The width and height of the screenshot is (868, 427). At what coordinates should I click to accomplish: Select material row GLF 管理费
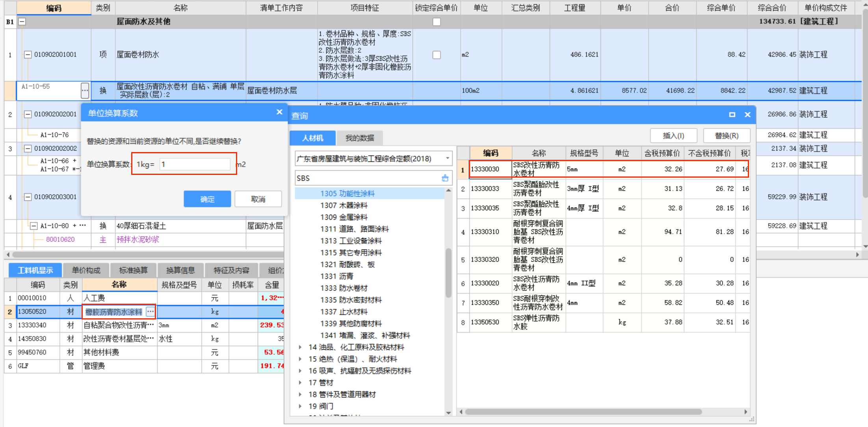[144, 366]
